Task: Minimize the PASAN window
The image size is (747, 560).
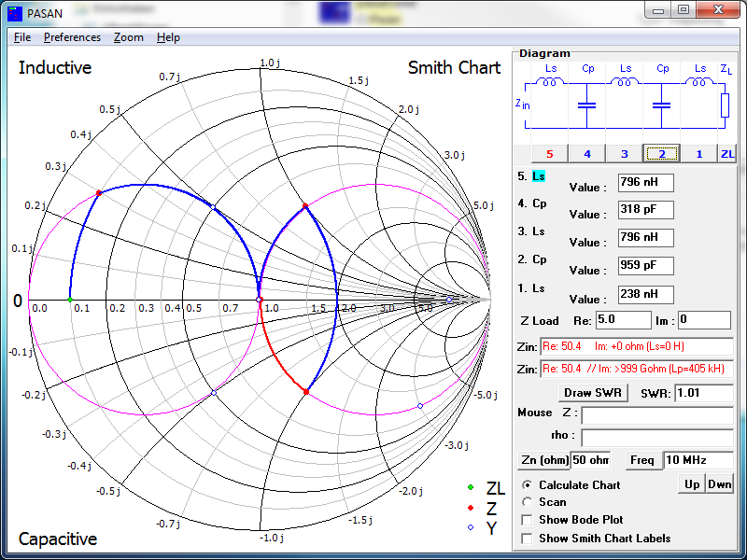Action: 658,10
